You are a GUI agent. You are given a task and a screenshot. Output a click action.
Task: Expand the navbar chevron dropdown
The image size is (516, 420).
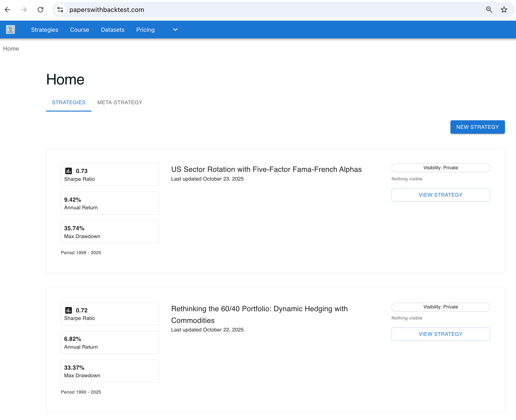(x=175, y=29)
